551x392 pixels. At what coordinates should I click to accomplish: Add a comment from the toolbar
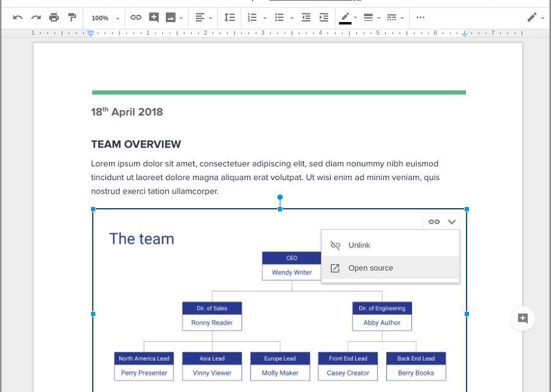(x=154, y=17)
